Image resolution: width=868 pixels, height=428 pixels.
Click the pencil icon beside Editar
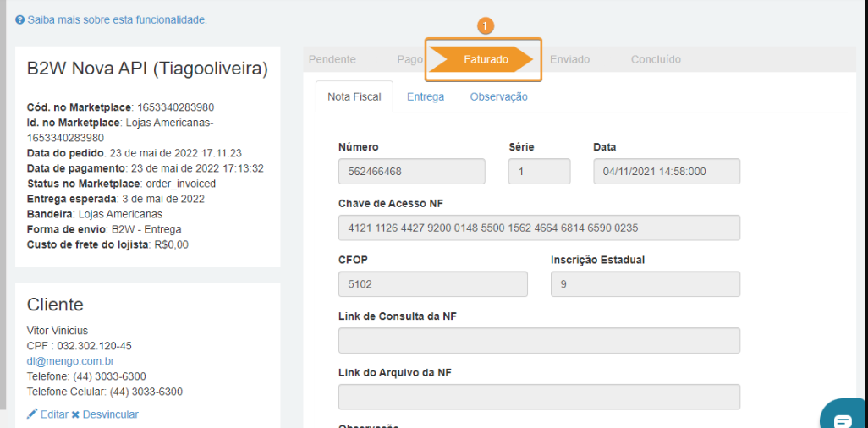(x=32, y=414)
